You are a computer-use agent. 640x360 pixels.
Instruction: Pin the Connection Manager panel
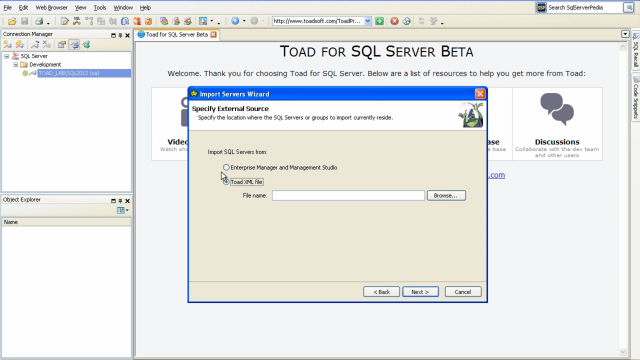120,36
